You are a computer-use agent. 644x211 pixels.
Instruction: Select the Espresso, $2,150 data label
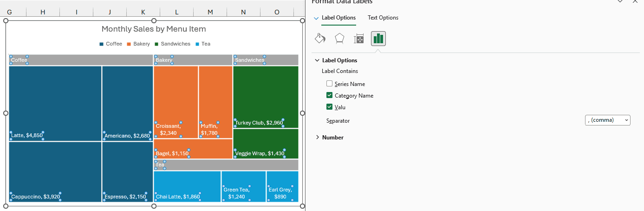[125, 197]
